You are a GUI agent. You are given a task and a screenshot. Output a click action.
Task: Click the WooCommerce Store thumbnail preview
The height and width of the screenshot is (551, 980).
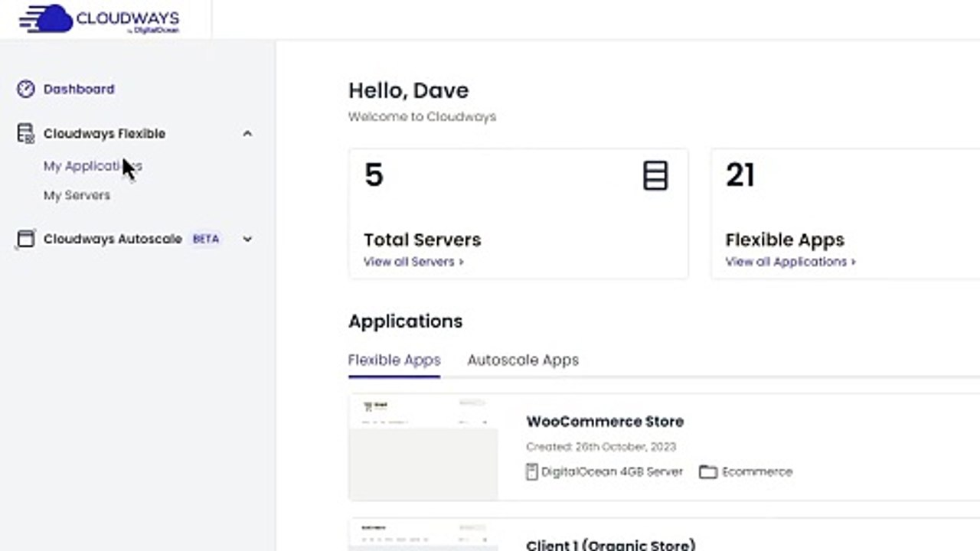[423, 448]
